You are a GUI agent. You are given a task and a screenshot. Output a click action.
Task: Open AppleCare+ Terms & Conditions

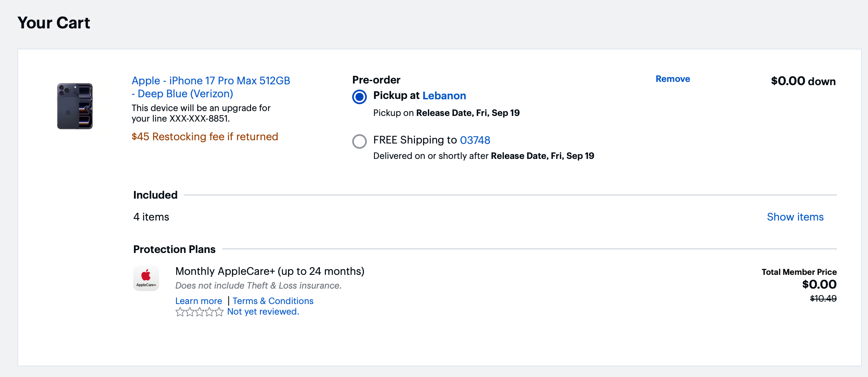pyautogui.click(x=273, y=301)
